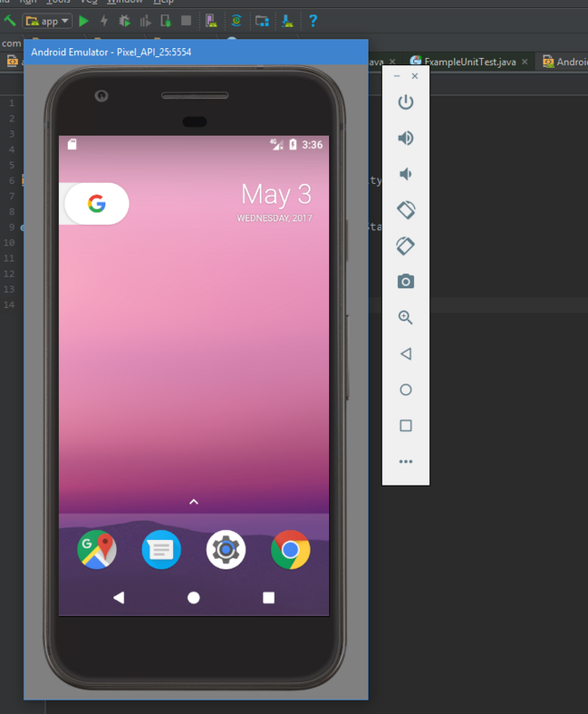Click Home circle in emulator side panel
The height and width of the screenshot is (714, 588).
[x=405, y=390]
